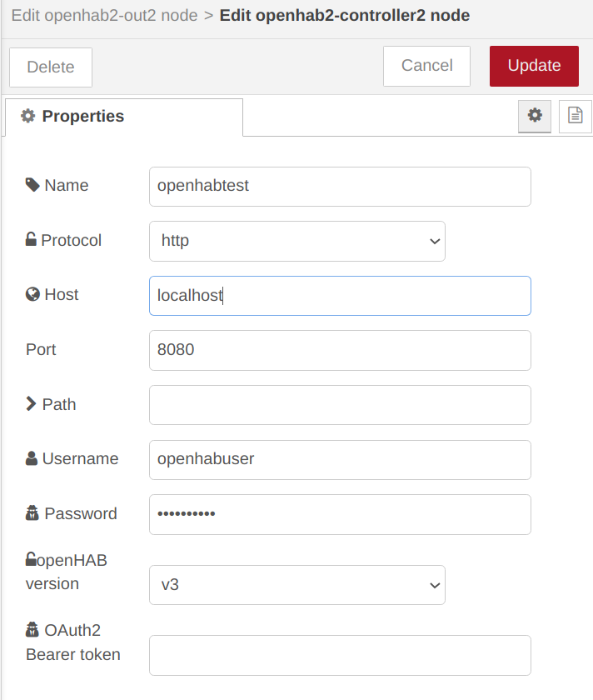The image size is (593, 700).
Task: Click the lock icon beside openHAB version
Action: pos(28,559)
